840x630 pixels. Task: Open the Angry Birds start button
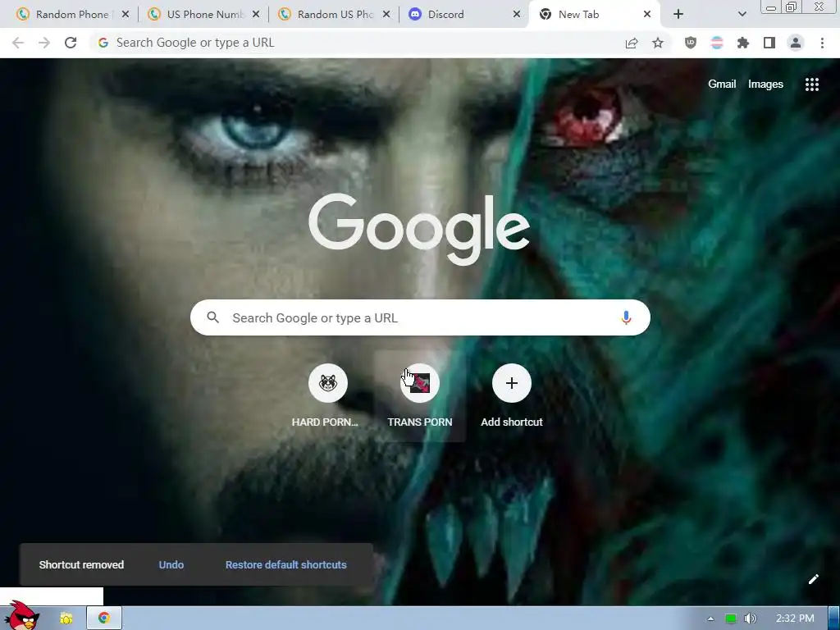point(21,616)
